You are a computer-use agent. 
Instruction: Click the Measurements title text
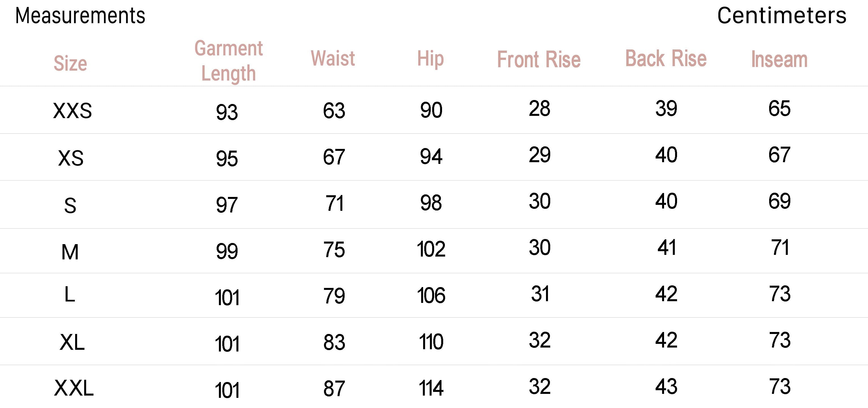80,16
